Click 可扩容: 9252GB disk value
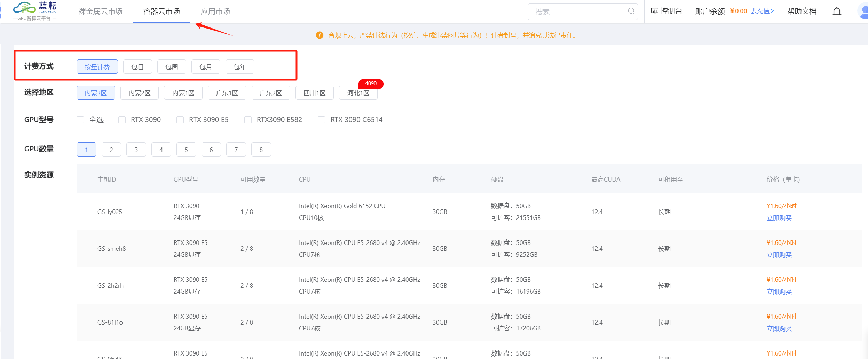 [514, 254]
